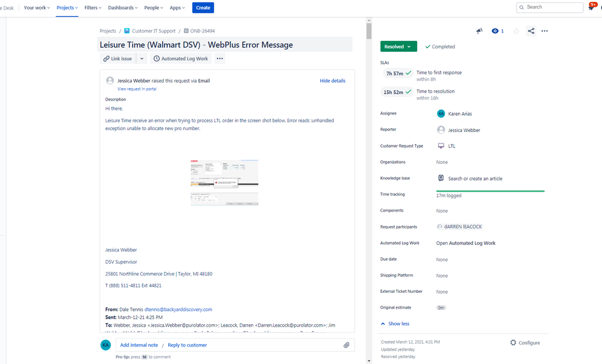Click the Automated Log Work button

click(x=181, y=58)
